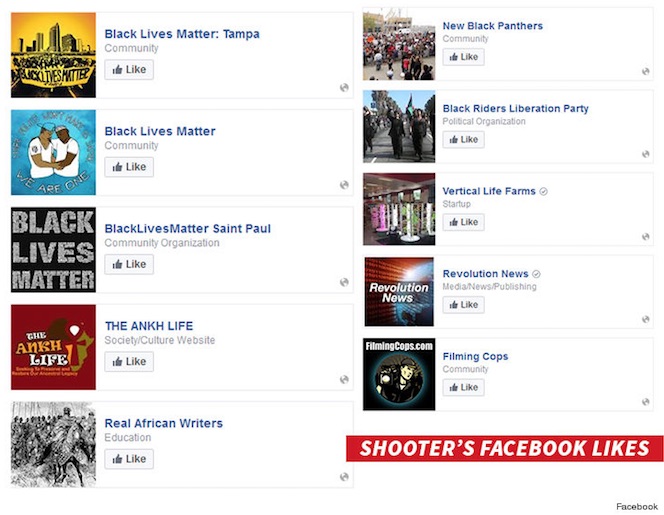Like the Black Lives Matter: Tampa page

click(x=129, y=69)
